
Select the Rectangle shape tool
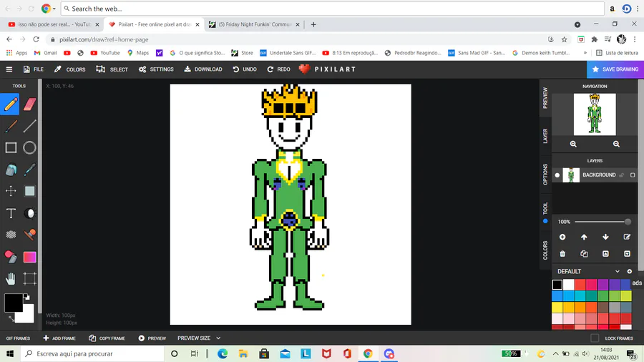point(11,148)
